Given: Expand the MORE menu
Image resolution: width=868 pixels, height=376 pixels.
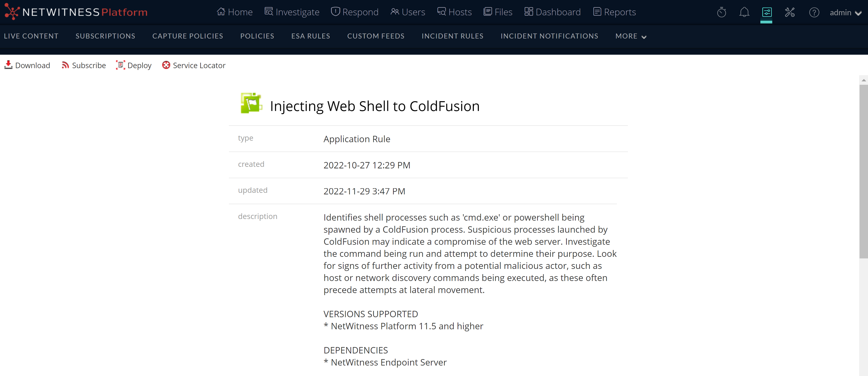Looking at the screenshot, I should coord(630,36).
